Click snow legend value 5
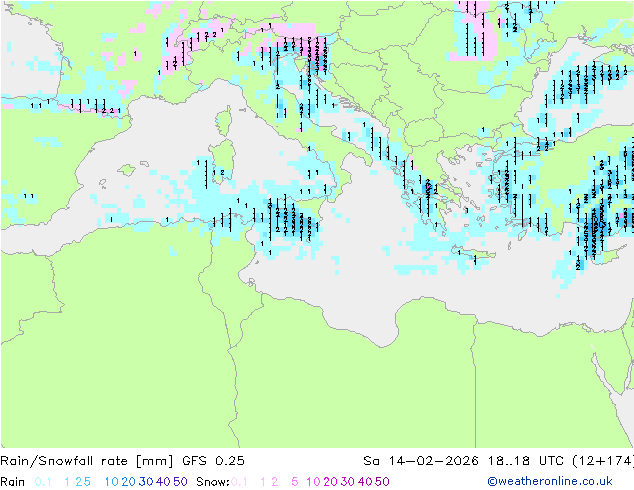The image size is (634, 490). [295, 482]
